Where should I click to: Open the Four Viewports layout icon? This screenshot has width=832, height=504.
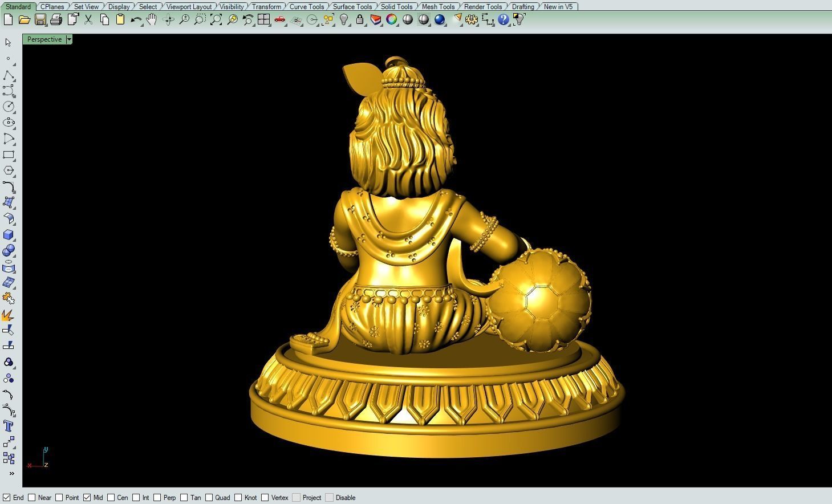tap(263, 20)
